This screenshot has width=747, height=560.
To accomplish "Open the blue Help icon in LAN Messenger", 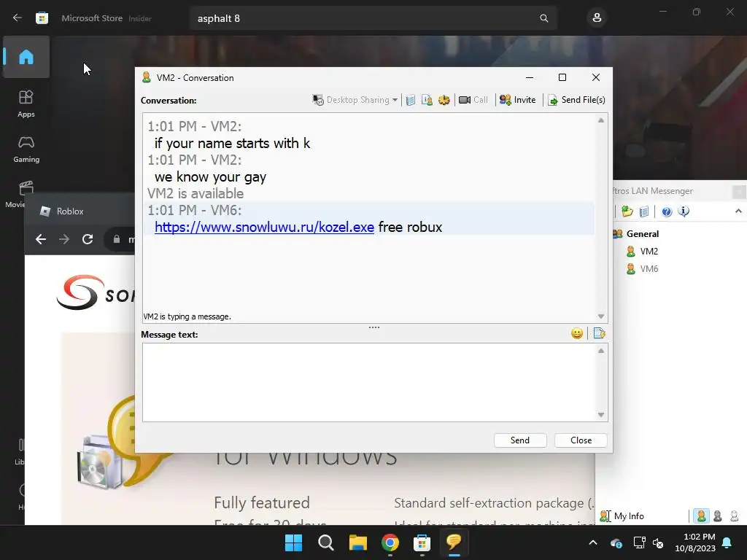I will pos(667,211).
